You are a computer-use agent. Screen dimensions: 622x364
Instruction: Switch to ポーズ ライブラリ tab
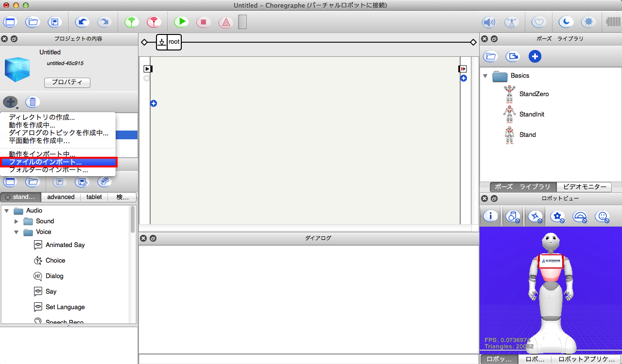523,187
